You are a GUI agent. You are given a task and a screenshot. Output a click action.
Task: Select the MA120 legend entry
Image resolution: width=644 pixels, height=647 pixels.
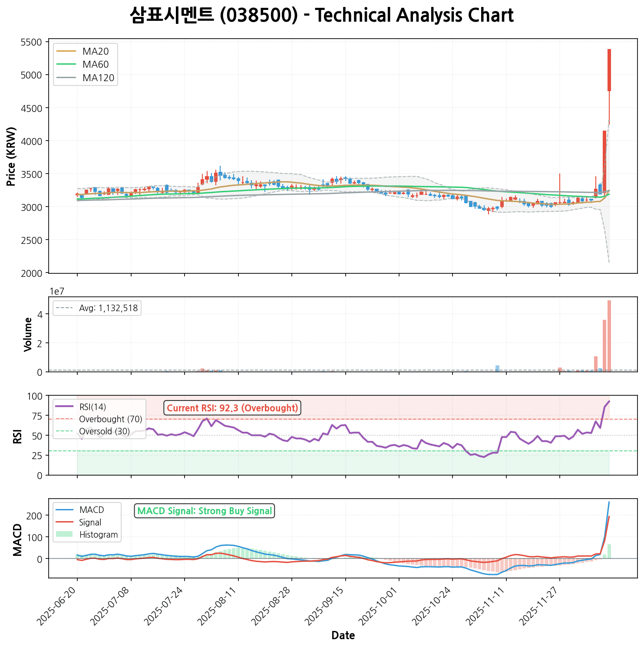(98, 78)
